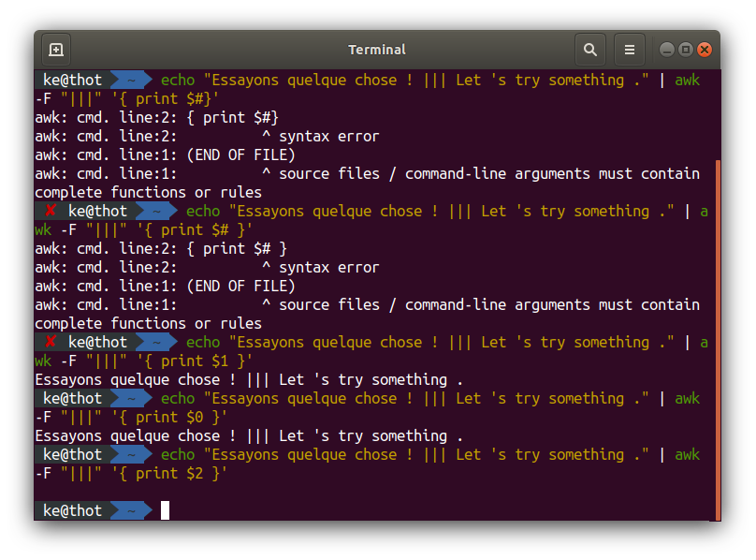The image size is (756, 560).
Task: Click the Terminal title in header bar
Action: 377,50
